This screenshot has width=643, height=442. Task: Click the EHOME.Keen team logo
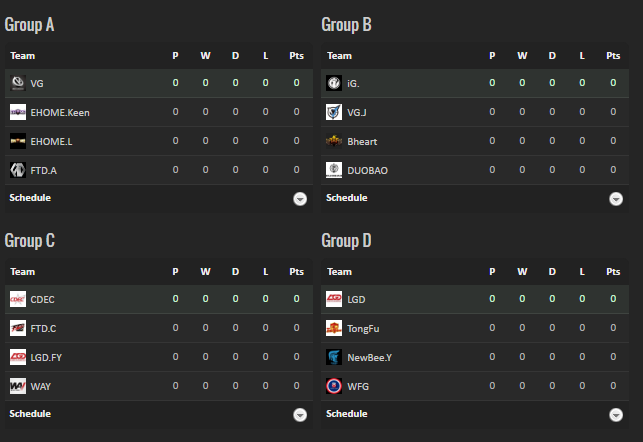tap(17, 112)
